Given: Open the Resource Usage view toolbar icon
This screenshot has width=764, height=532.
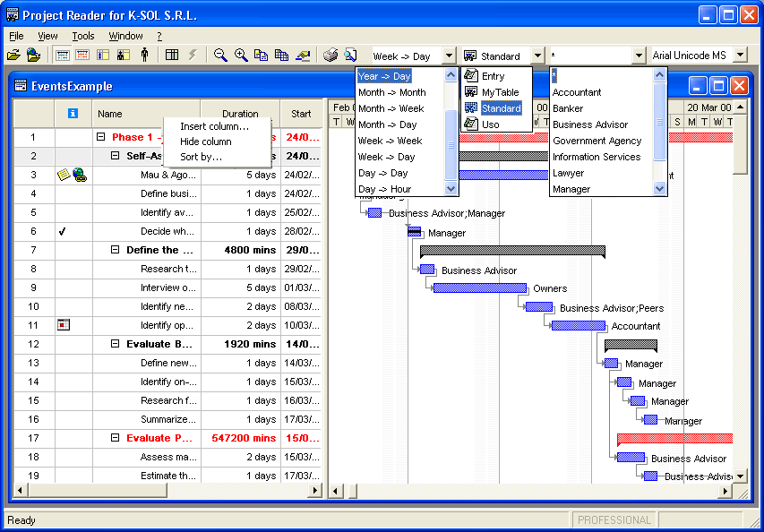Looking at the screenshot, I should pyautogui.click(x=123, y=56).
